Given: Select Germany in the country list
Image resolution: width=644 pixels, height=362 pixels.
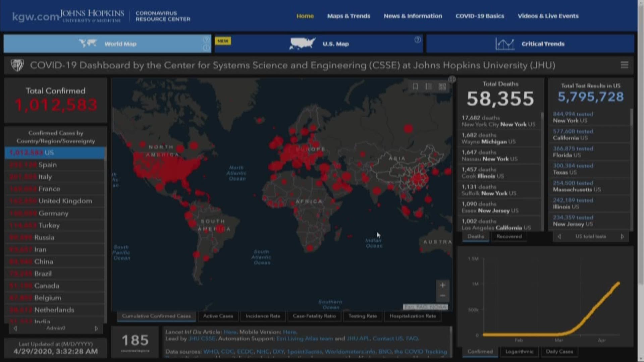Looking at the screenshot, I should [x=54, y=214].
